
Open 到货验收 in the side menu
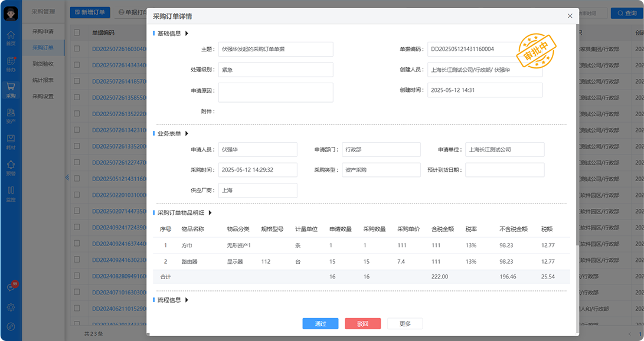tap(43, 64)
